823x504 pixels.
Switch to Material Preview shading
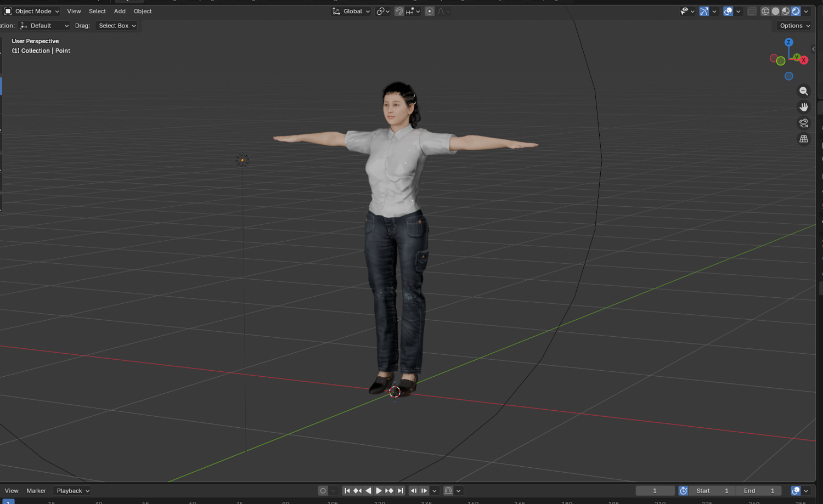click(786, 11)
